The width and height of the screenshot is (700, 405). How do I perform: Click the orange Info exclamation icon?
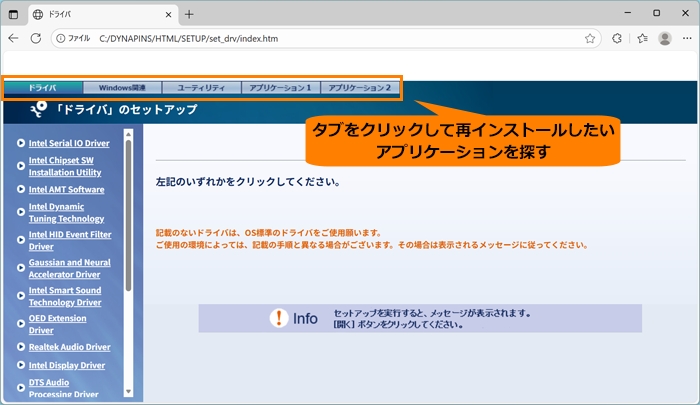pyautogui.click(x=279, y=318)
